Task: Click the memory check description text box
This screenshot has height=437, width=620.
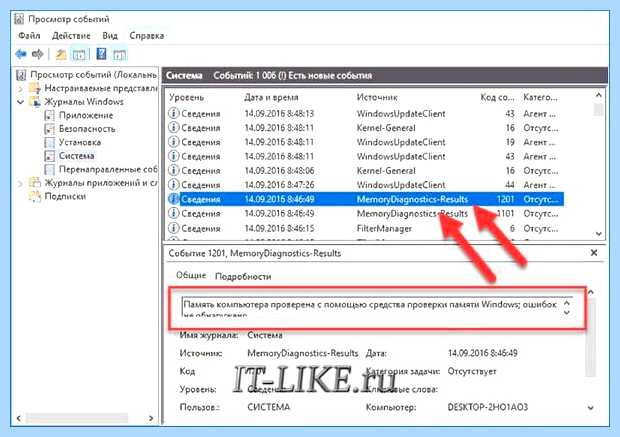Action: point(377,306)
